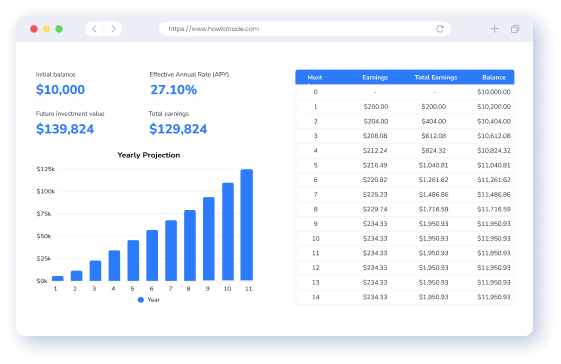
Task: Click the Balance column header
Action: 494,77
